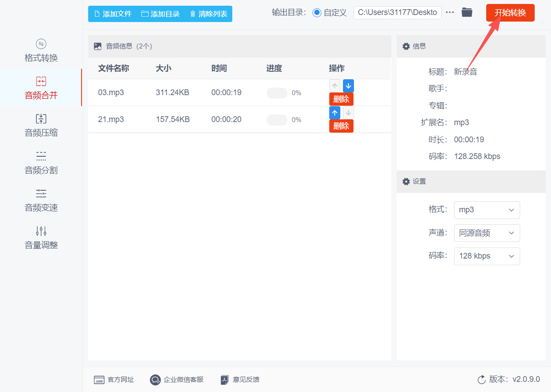
Task: Click the 开始转换 start button
Action: pos(510,13)
